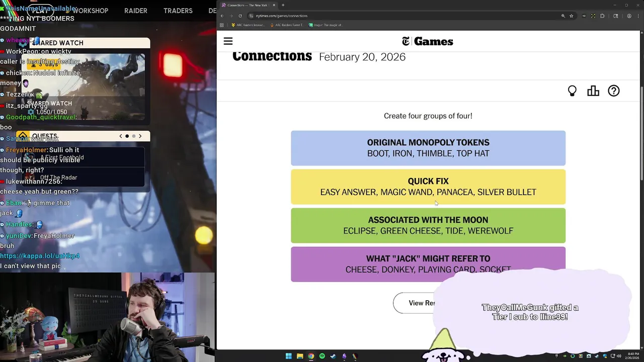
Task: Click FreyaHolmer's username in chat
Action: click(27, 150)
